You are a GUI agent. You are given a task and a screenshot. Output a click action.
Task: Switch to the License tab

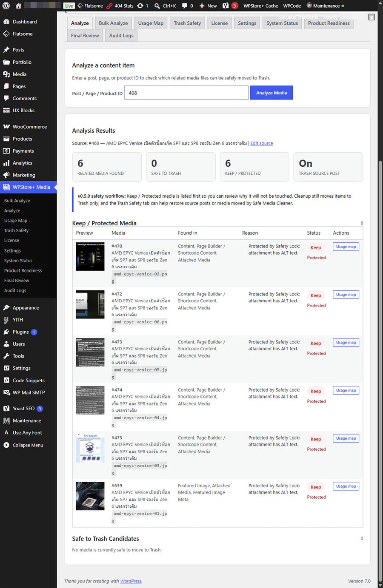(220, 23)
